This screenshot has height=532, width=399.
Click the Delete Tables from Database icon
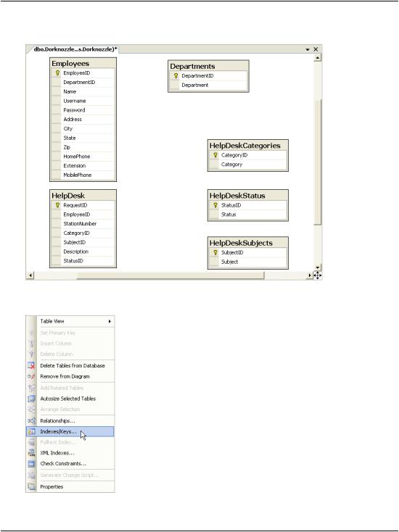click(x=31, y=366)
